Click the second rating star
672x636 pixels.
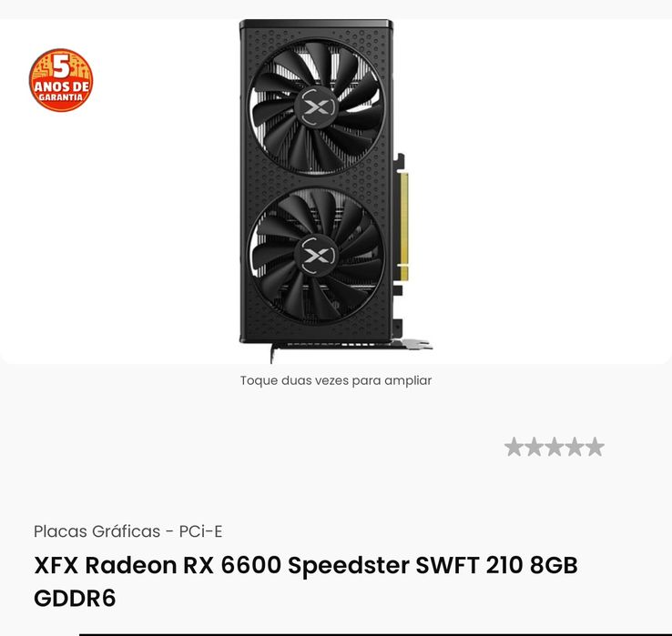pyautogui.click(x=534, y=447)
